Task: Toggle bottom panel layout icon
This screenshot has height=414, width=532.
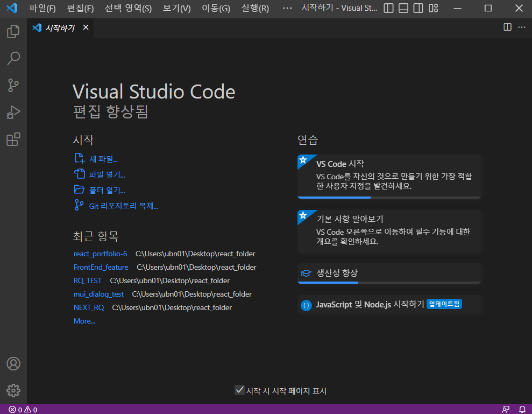Action: tap(403, 8)
